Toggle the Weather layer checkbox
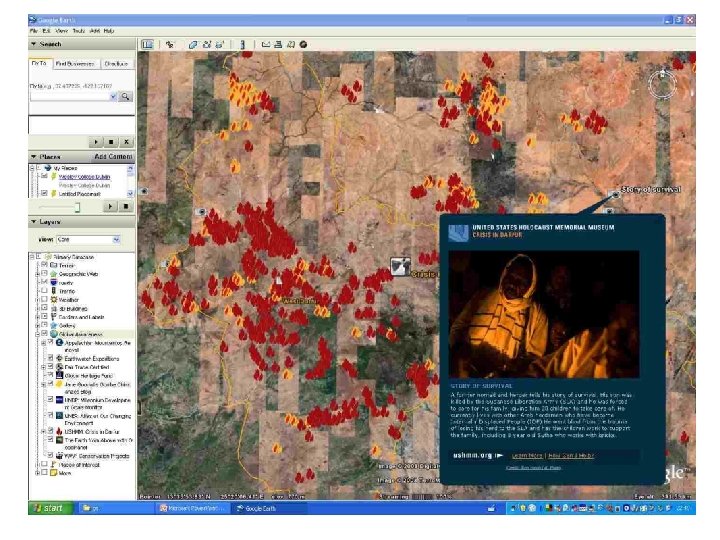Viewport: 720px width, 540px height. tap(43, 298)
